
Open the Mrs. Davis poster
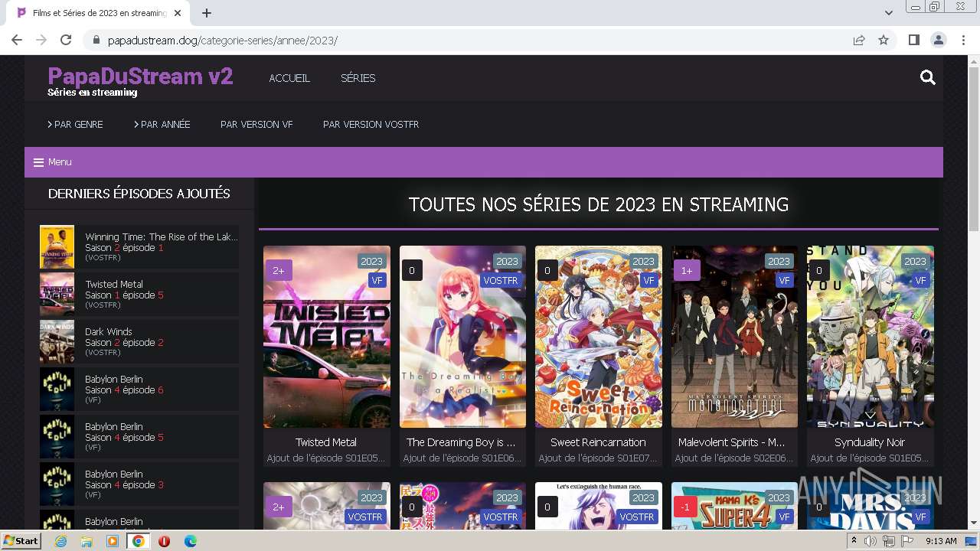(871, 506)
